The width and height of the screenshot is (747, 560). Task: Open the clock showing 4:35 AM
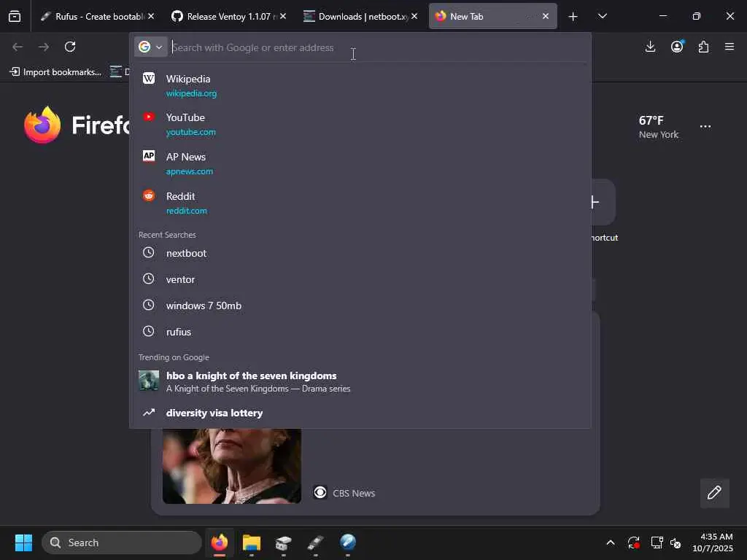coord(713,542)
